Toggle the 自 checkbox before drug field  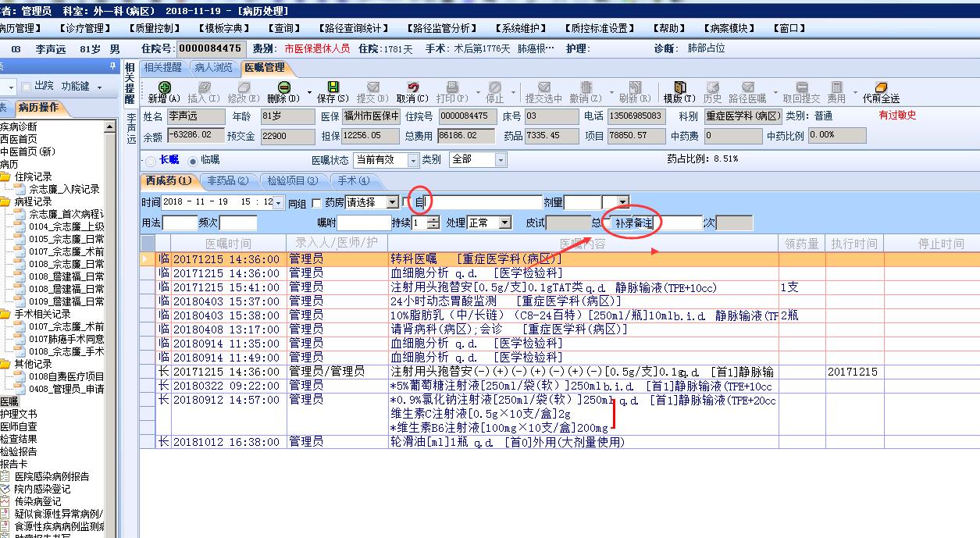[x=406, y=202]
